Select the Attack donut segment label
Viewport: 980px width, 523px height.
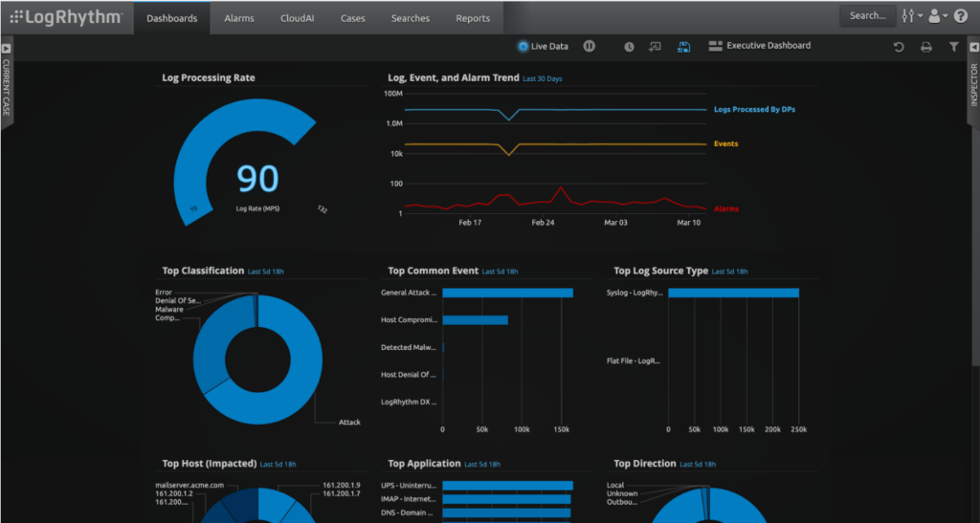349,422
